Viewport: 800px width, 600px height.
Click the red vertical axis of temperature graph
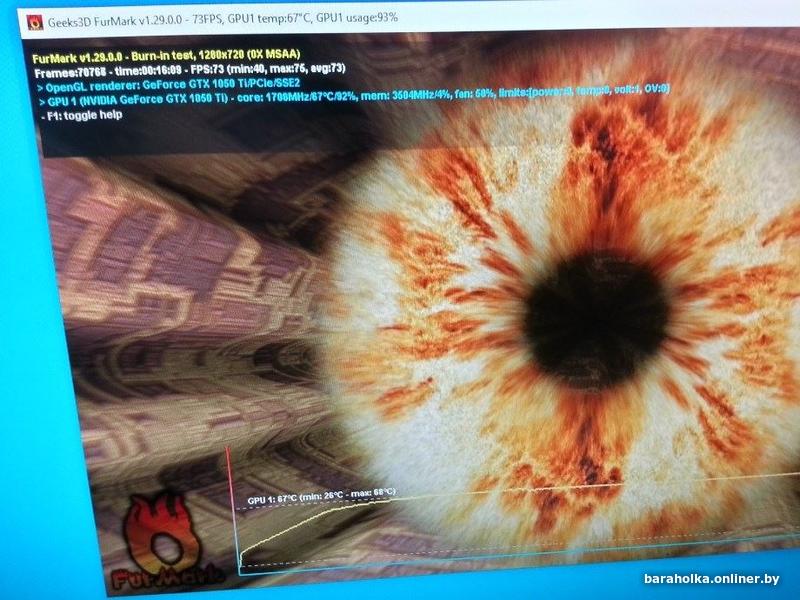click(234, 508)
